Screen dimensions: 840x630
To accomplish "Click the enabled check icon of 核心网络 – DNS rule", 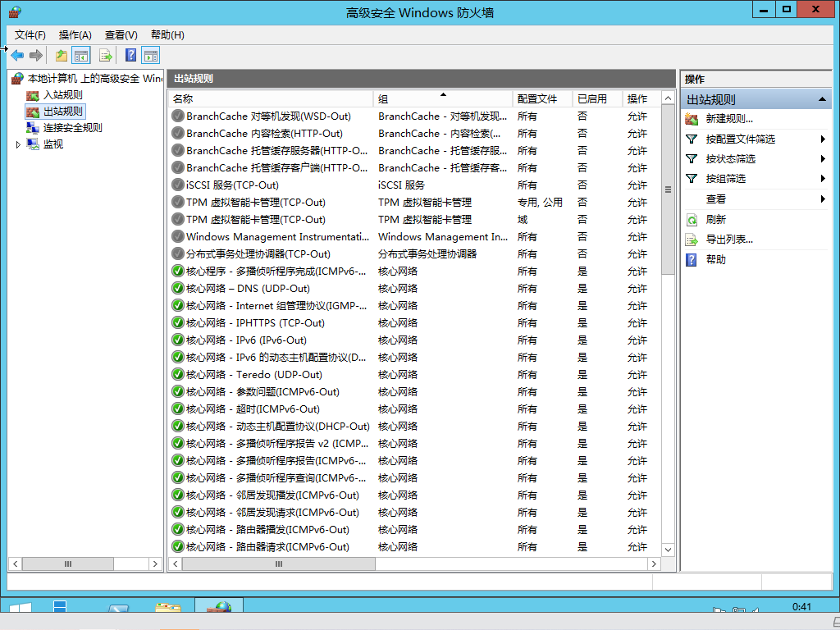I will point(178,289).
